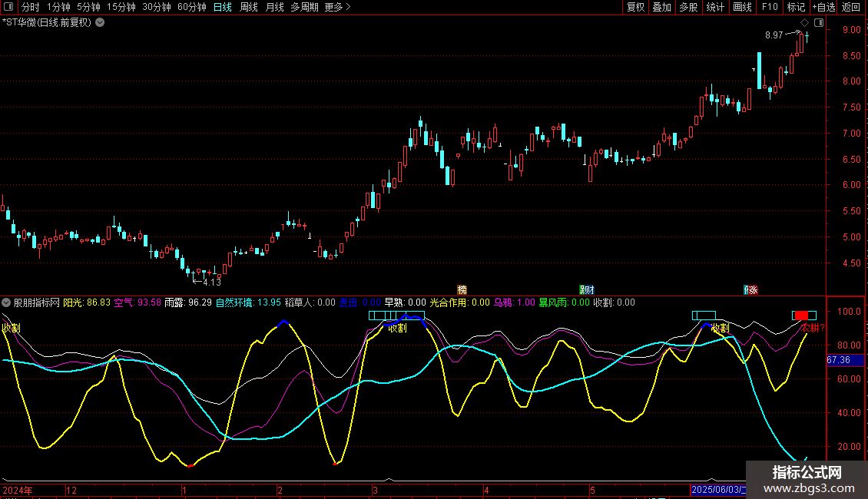Click the 9.00 price axis label
Image resolution: width=868 pixels, height=499 pixels.
[851, 30]
